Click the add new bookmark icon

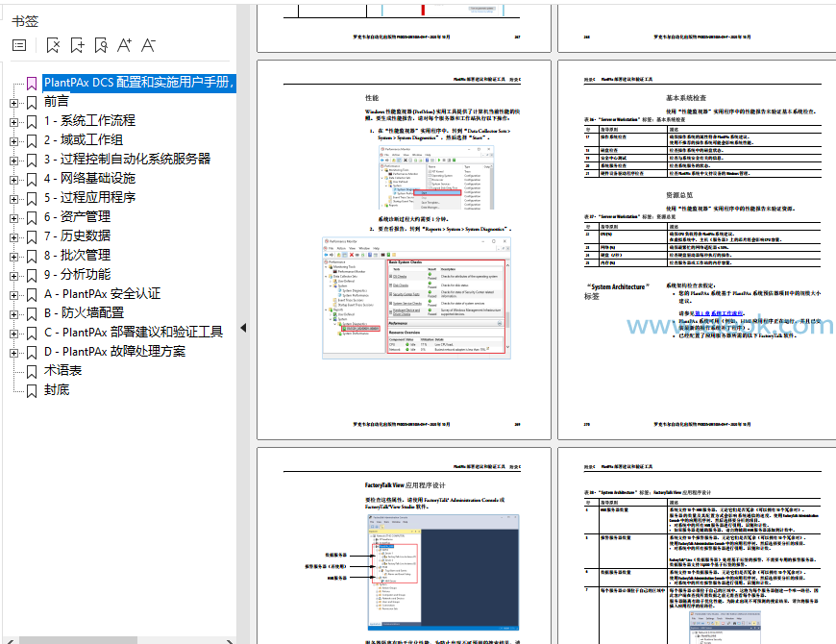pyautogui.click(x=77, y=45)
